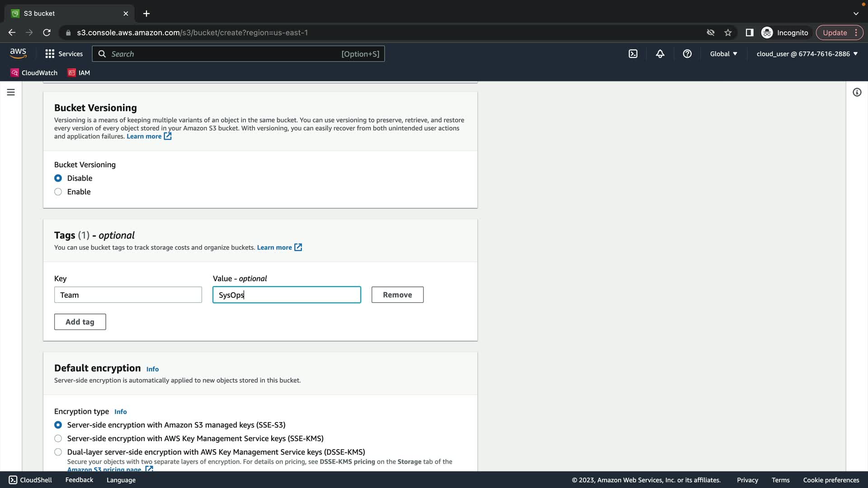Open Language menu in footer
Viewport: 868px width, 488px height.
click(121, 480)
